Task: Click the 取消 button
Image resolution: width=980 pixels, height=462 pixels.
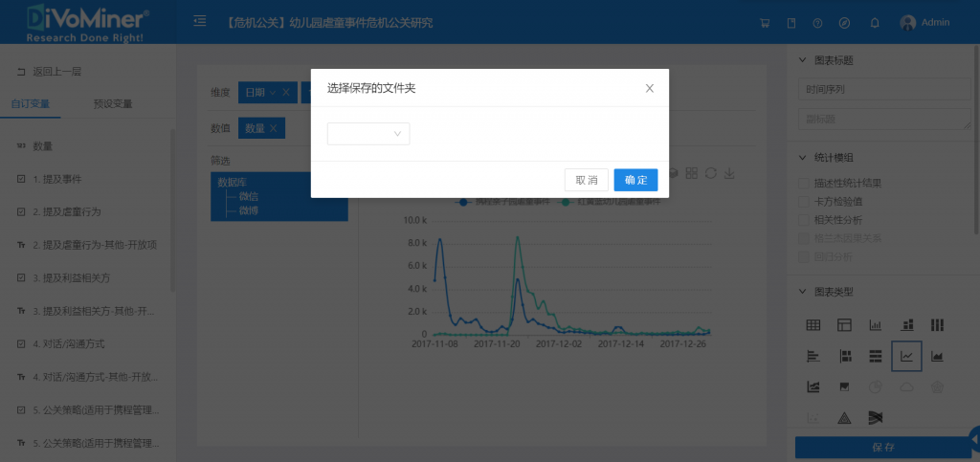Action: 587,180
